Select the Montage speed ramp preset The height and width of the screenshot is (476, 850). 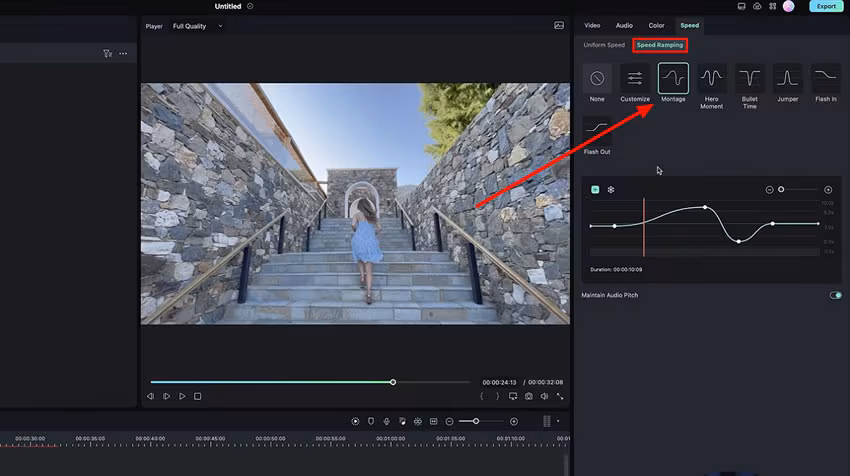coord(673,79)
